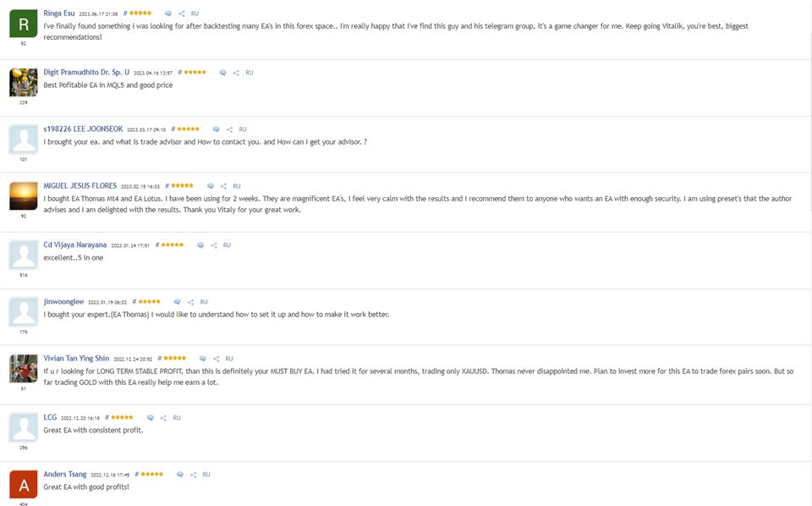This screenshot has height=506, width=812.
Task: Click Digit Pramudhito's robot avatar thumbnail
Action: pyautogui.click(x=24, y=82)
